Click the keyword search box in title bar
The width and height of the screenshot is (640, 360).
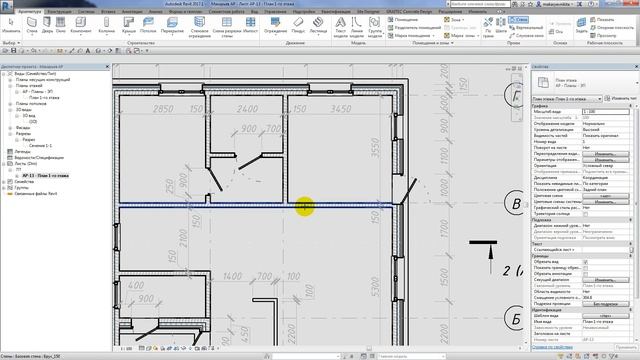[x=479, y=4]
